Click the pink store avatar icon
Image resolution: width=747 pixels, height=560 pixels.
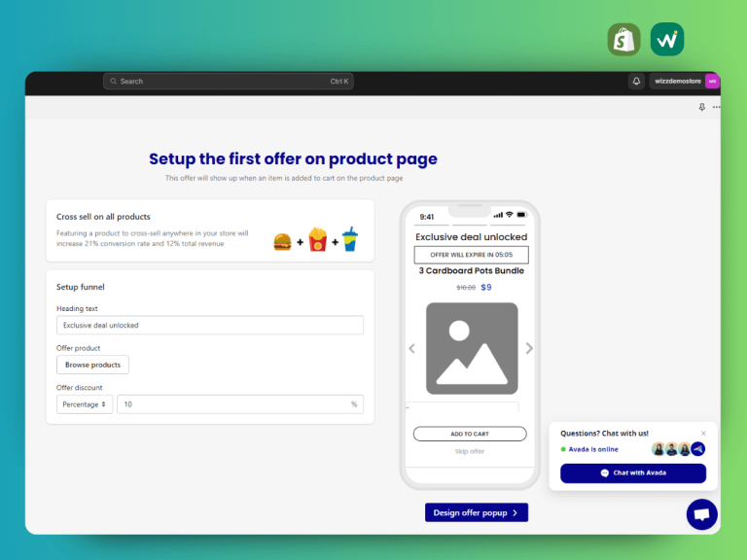(x=712, y=82)
